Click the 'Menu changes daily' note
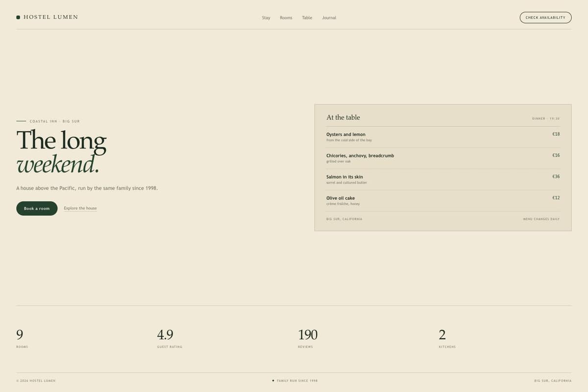 point(541,219)
